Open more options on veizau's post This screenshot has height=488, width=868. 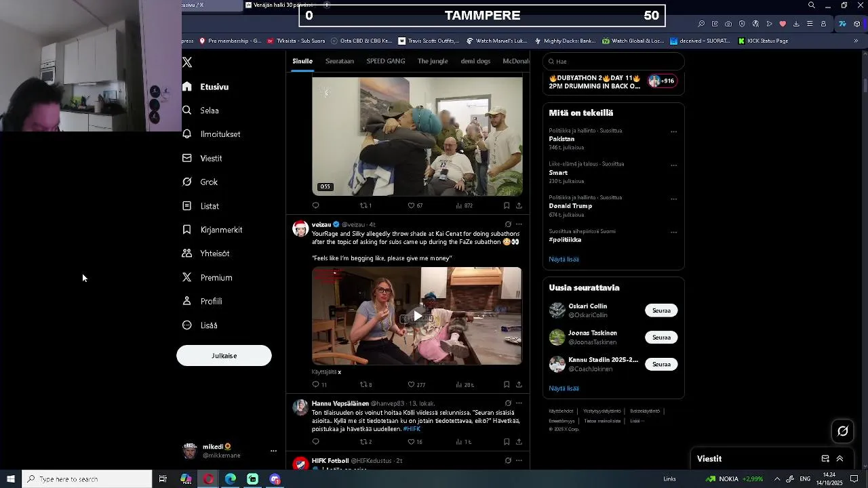[519, 224]
